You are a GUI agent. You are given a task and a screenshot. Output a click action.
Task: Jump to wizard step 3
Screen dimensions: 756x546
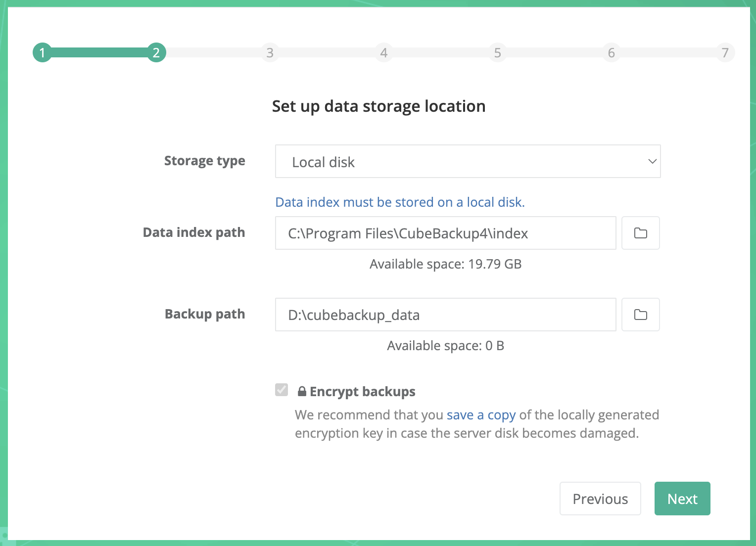coord(270,52)
